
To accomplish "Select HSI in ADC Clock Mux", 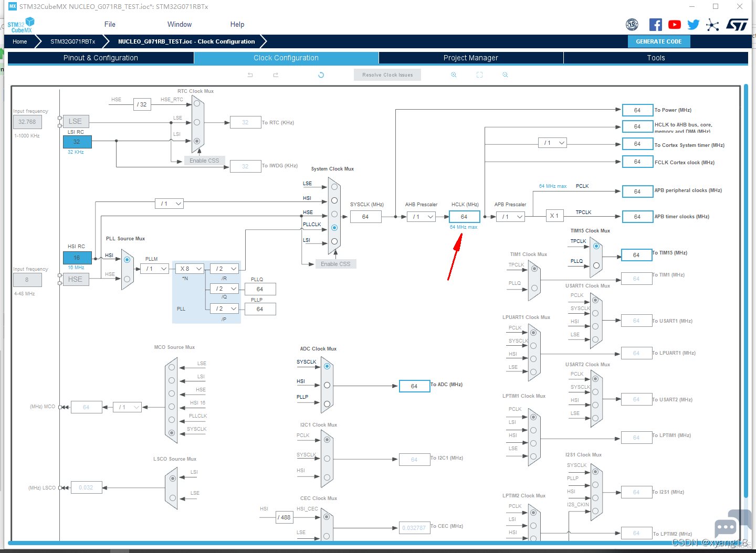I will pyautogui.click(x=327, y=385).
